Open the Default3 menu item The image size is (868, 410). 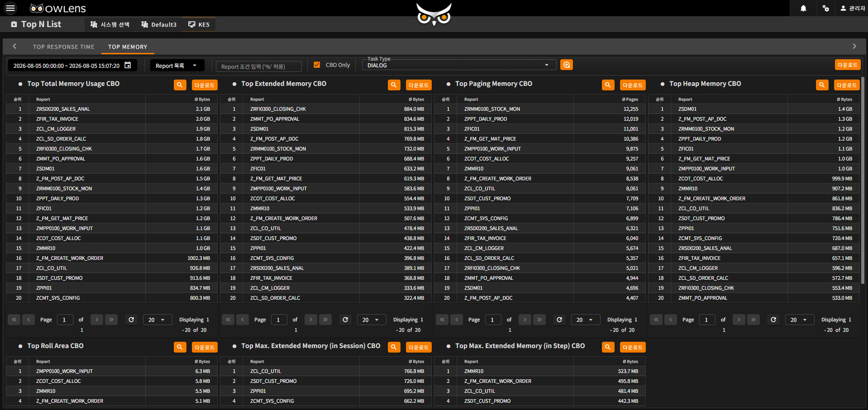point(159,24)
